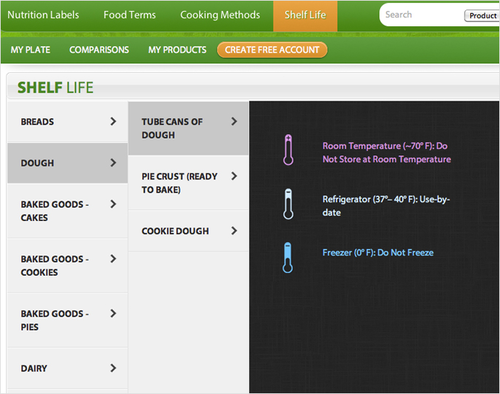Click Room Temperature storage text

387,153
